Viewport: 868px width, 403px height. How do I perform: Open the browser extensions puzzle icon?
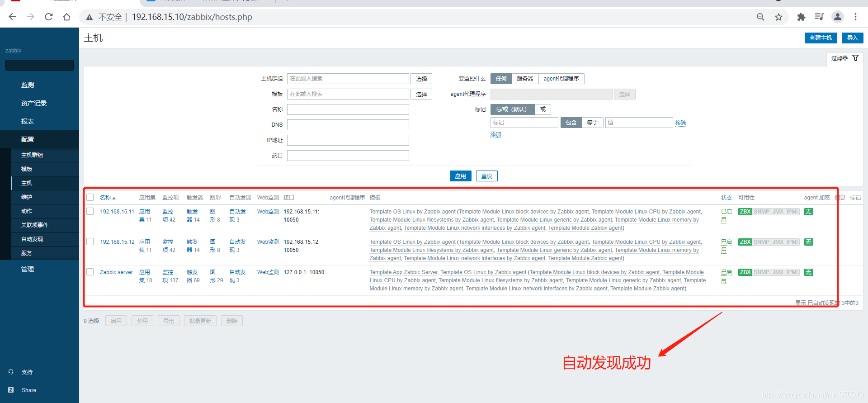pos(801,17)
